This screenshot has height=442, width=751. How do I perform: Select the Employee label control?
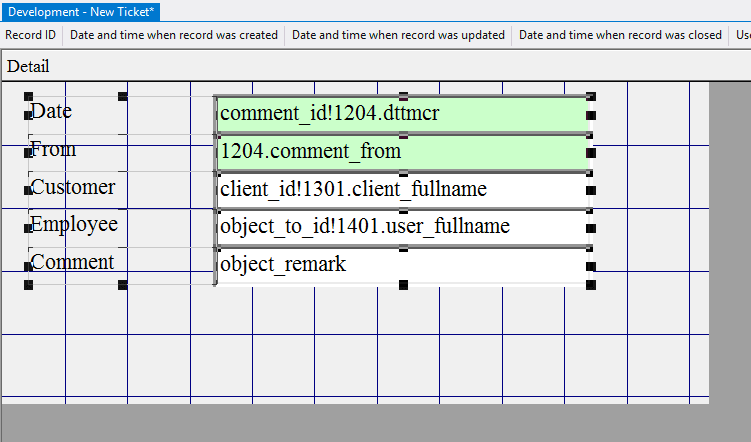click(74, 224)
